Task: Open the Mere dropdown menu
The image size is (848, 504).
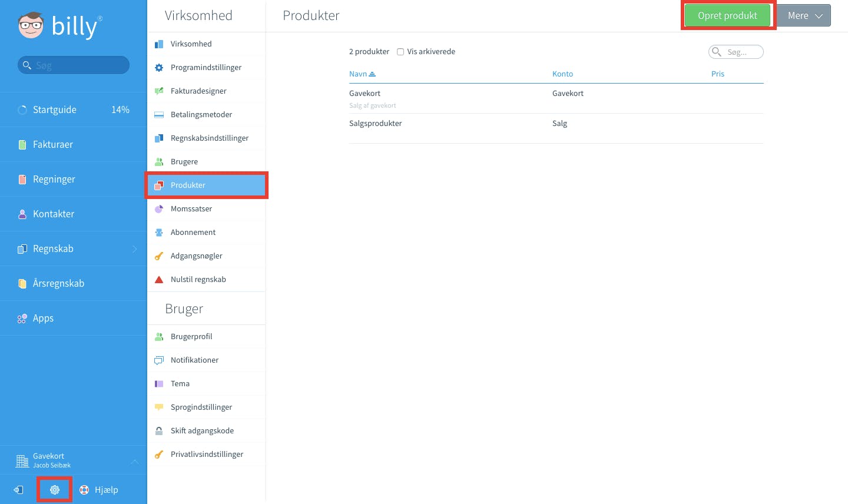Action: [804, 16]
